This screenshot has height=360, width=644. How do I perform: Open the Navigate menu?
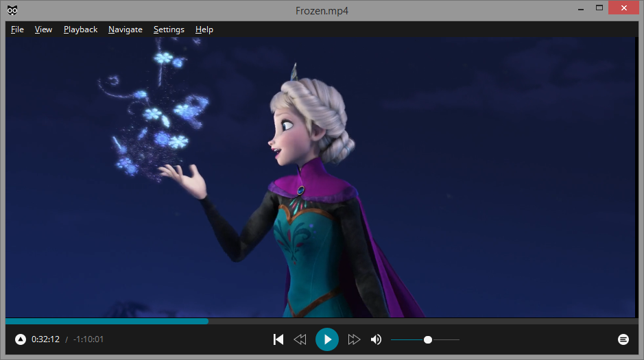click(x=126, y=29)
